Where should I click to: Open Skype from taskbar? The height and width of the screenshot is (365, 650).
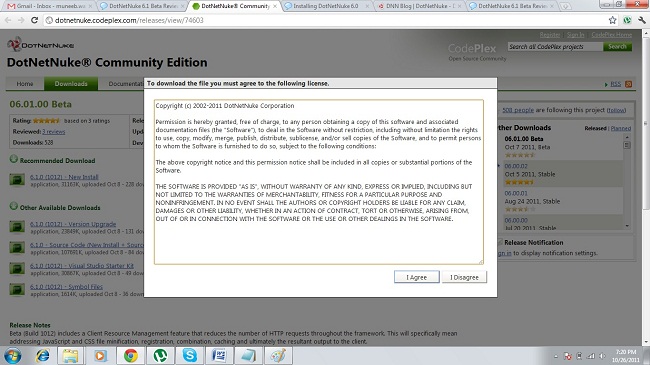(189, 356)
